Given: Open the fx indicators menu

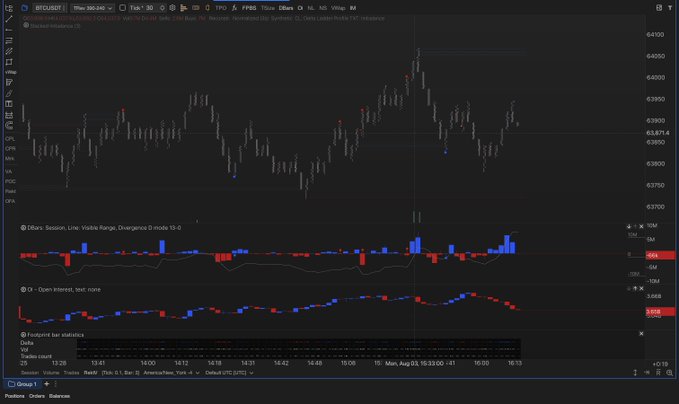Looking at the screenshot, I should 234,8.
